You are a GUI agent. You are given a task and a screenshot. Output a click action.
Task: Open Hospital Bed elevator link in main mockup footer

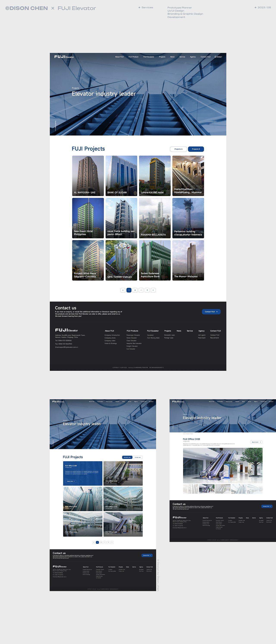point(134,343)
